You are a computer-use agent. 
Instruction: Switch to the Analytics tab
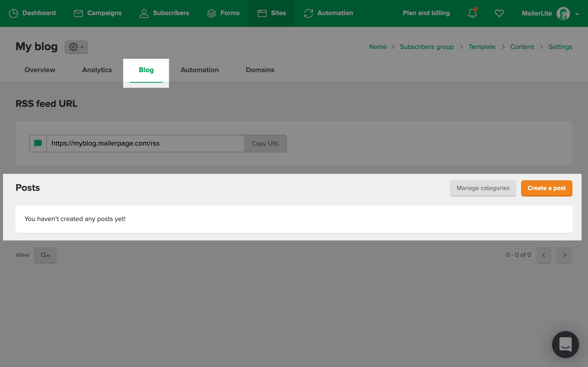pyautogui.click(x=97, y=70)
